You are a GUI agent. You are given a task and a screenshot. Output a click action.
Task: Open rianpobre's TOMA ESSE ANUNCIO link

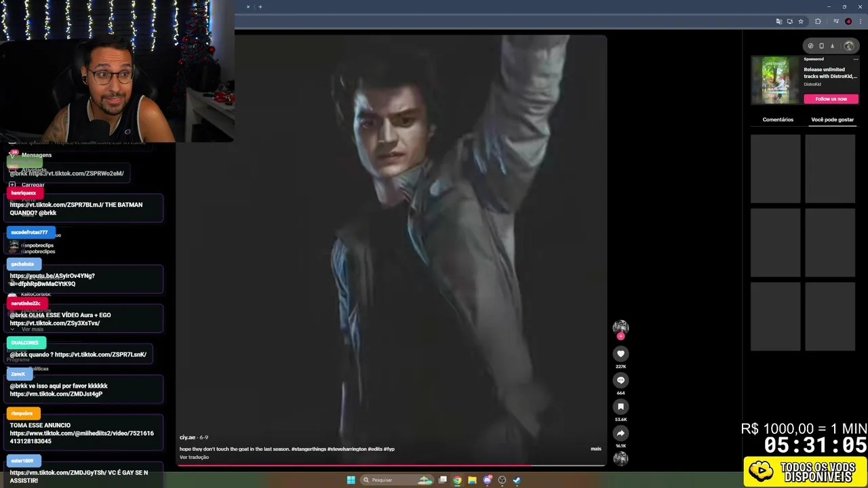(x=81, y=437)
